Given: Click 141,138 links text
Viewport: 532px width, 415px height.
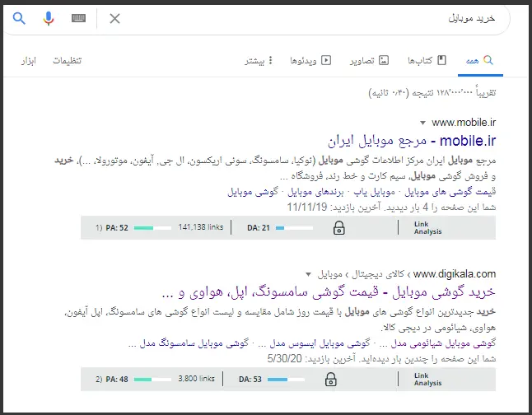Looking at the screenshot, I should pyautogui.click(x=200, y=227).
